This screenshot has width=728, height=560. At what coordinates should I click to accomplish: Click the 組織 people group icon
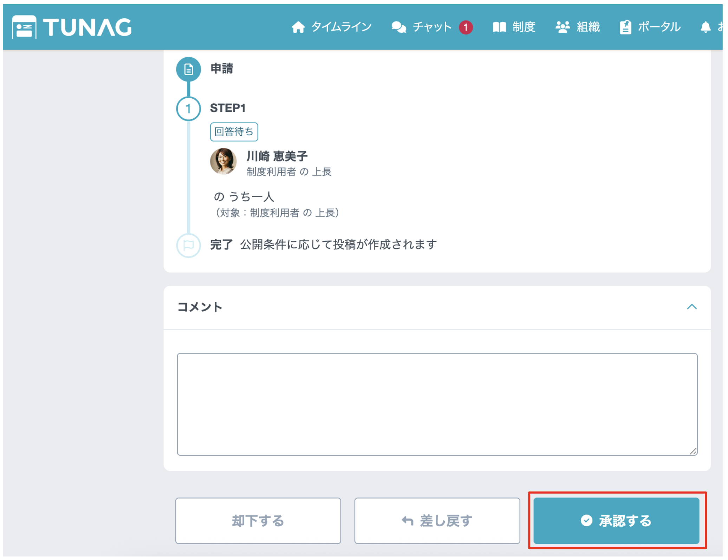(562, 27)
